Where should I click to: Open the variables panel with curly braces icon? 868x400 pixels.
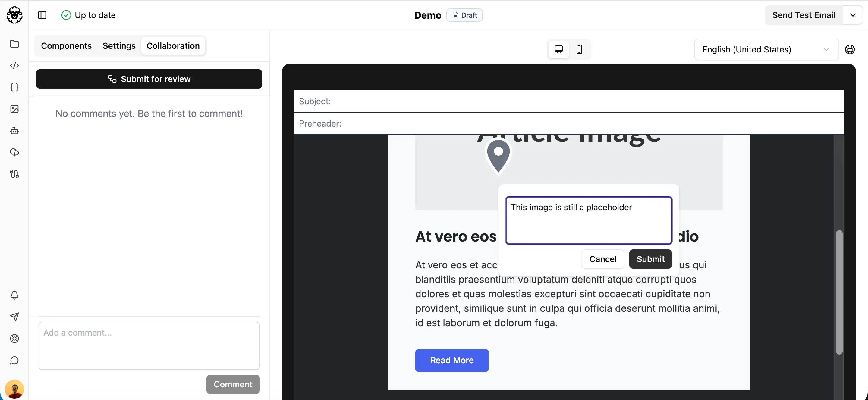[14, 87]
